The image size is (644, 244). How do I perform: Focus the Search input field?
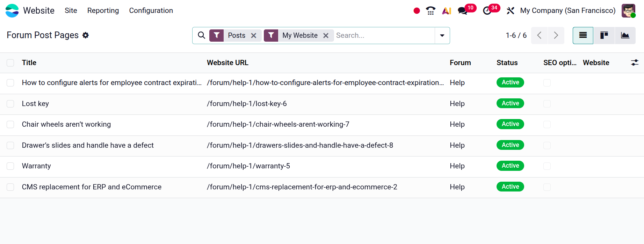pyautogui.click(x=384, y=35)
